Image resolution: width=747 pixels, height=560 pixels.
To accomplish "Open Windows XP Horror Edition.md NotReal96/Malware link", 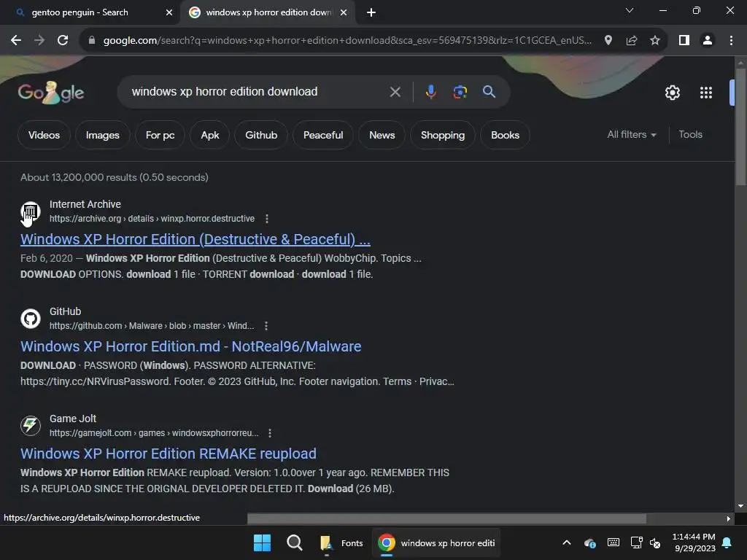I will click(190, 346).
